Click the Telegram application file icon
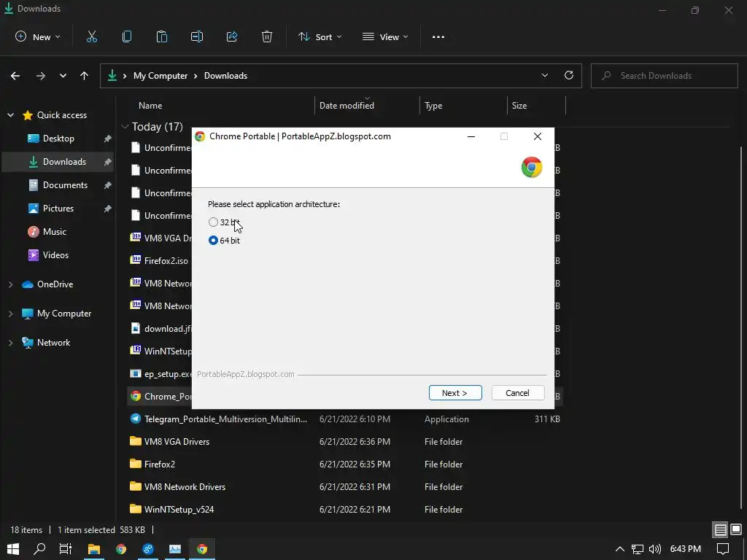The height and width of the screenshot is (560, 747). coord(136,419)
